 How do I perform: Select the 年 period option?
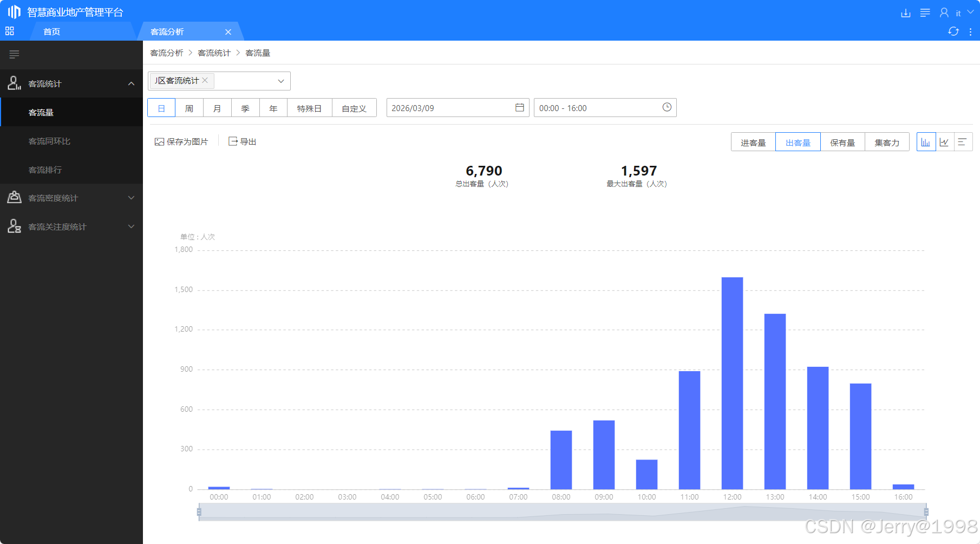273,108
